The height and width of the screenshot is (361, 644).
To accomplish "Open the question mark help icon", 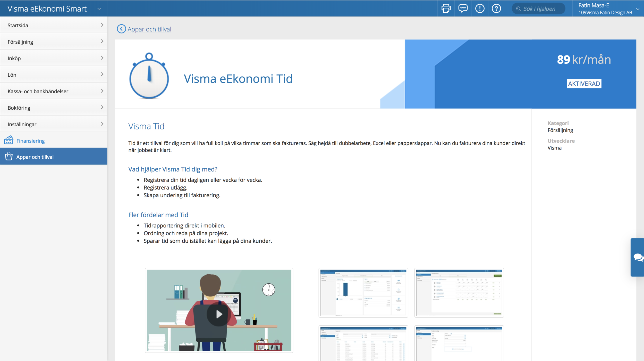I will [496, 9].
